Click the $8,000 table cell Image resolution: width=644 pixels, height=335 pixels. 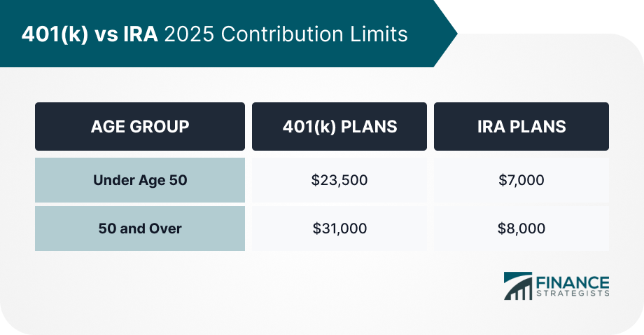[521, 228]
